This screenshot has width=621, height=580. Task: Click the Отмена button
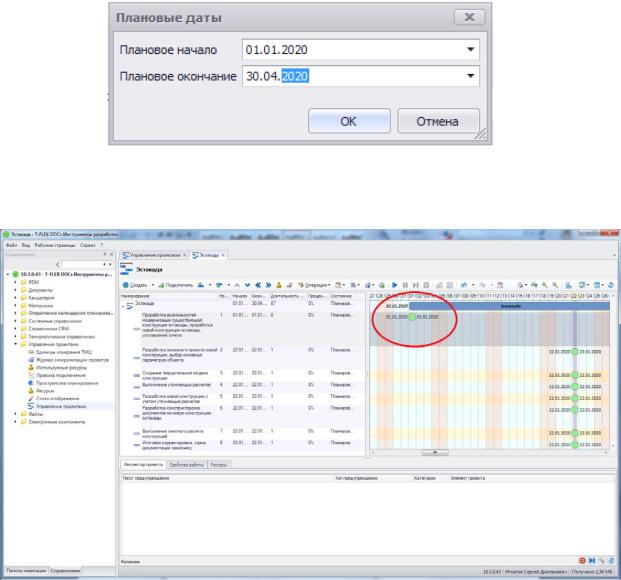(438, 121)
